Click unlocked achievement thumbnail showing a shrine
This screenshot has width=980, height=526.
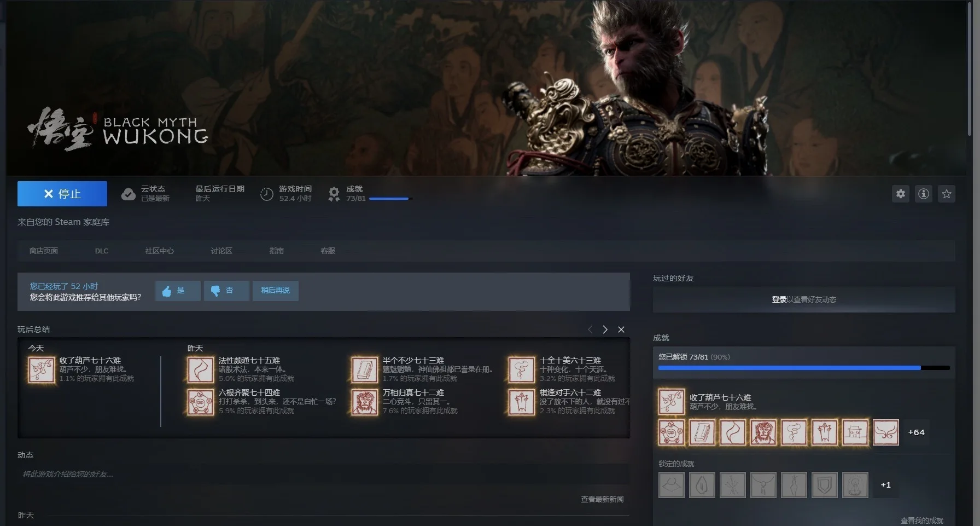click(855, 432)
